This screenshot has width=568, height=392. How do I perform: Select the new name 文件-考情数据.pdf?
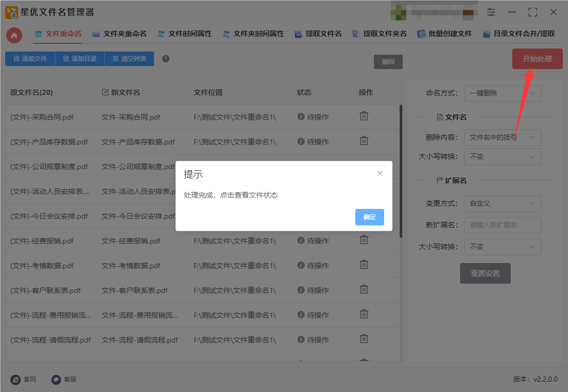[x=131, y=266]
